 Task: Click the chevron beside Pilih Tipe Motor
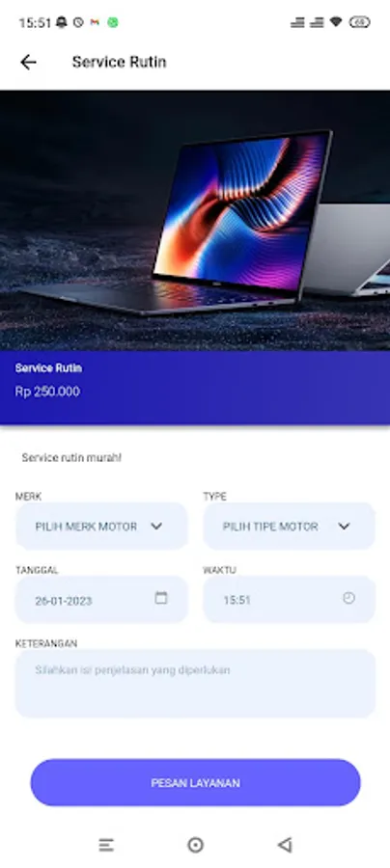[344, 526]
